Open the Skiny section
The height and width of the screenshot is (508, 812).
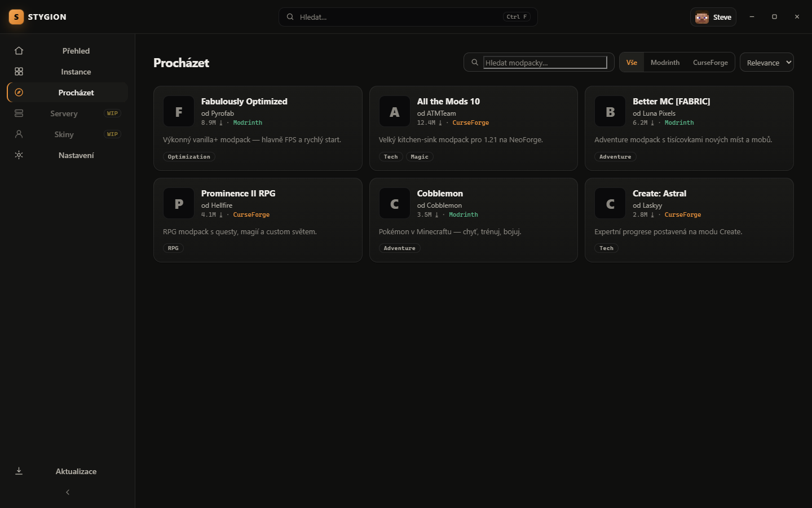(68, 134)
